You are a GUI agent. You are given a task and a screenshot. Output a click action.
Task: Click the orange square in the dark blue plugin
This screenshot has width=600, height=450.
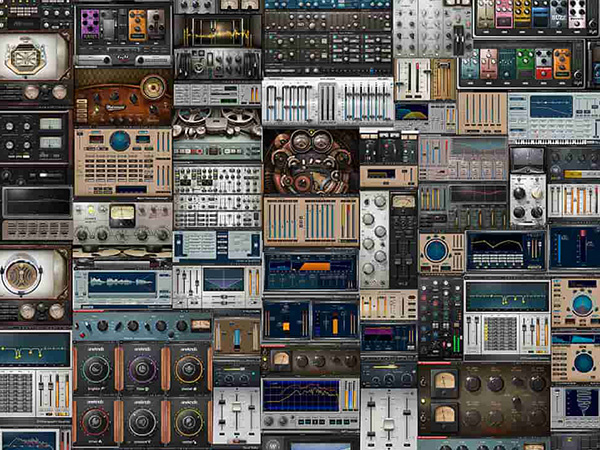287,326
